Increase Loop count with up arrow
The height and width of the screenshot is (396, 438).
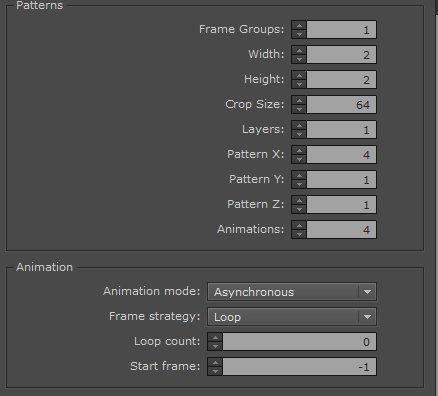[215, 337]
